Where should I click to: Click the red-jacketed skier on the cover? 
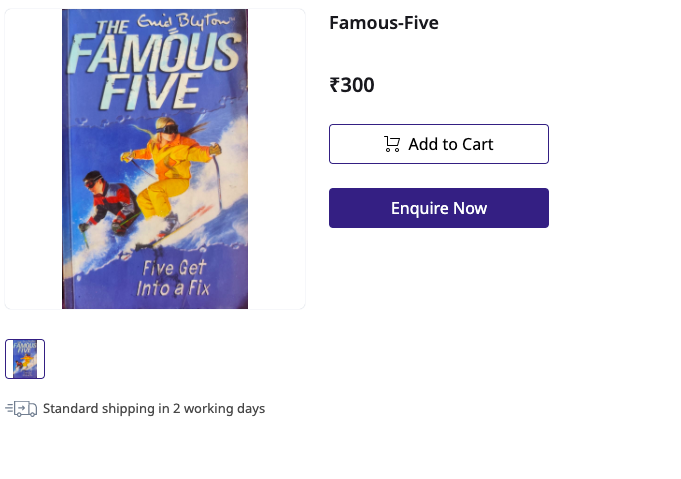click(x=109, y=202)
